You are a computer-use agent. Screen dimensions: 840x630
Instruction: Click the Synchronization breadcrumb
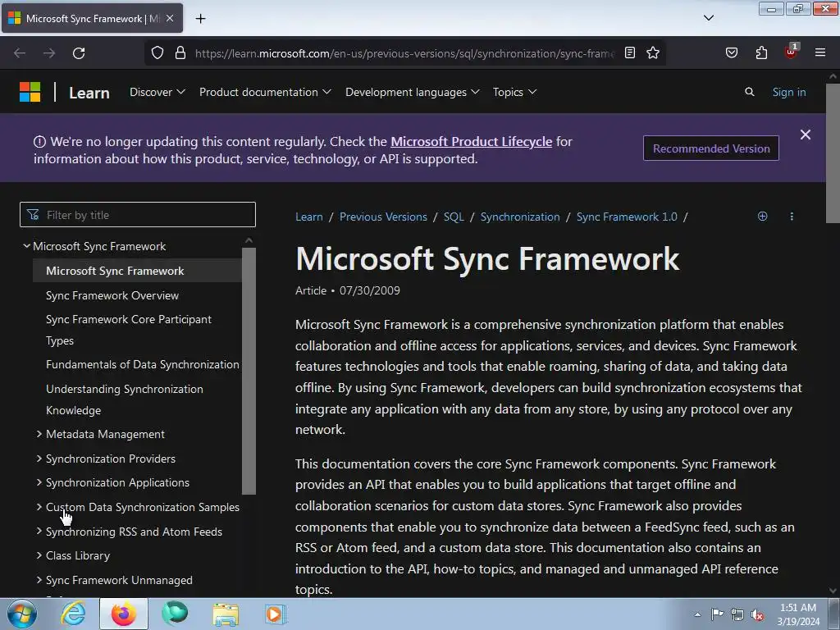click(520, 217)
